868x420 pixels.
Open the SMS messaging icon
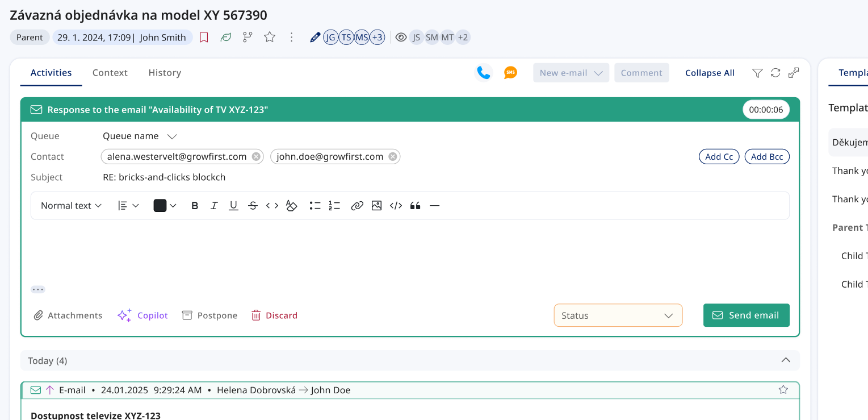(x=510, y=72)
